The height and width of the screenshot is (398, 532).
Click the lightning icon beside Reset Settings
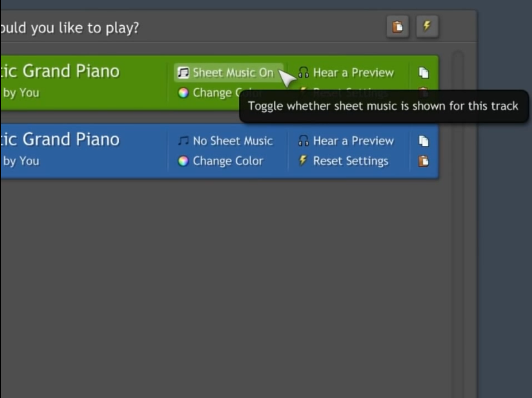pyautogui.click(x=304, y=161)
